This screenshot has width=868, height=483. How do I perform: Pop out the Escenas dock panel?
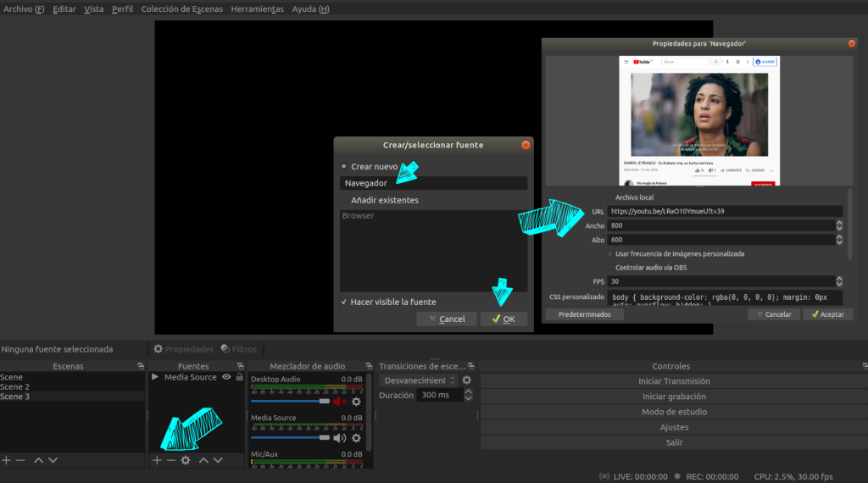point(141,366)
